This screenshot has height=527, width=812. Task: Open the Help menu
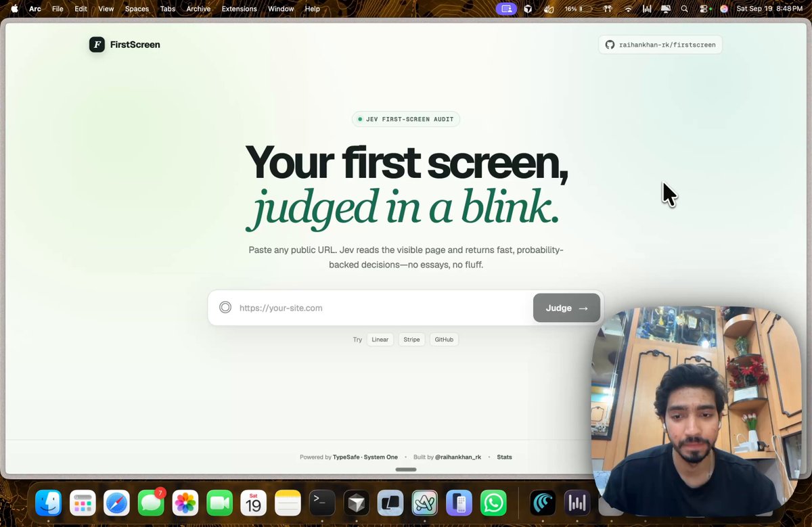point(312,9)
